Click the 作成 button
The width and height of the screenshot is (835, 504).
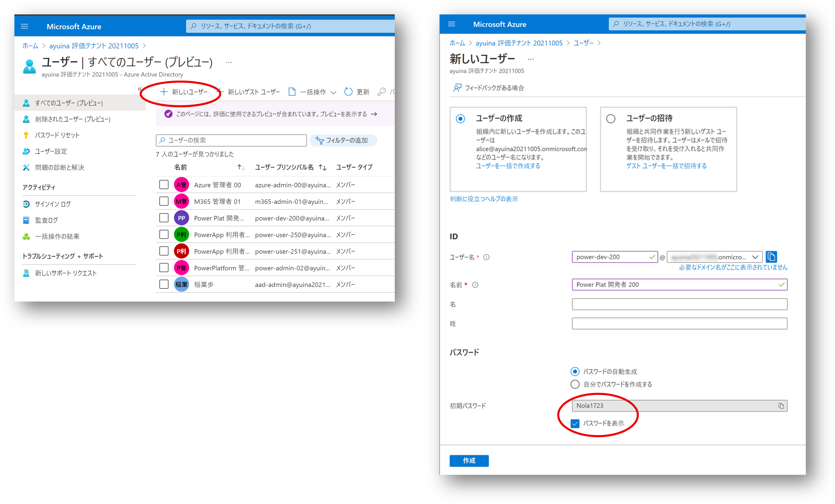click(469, 461)
